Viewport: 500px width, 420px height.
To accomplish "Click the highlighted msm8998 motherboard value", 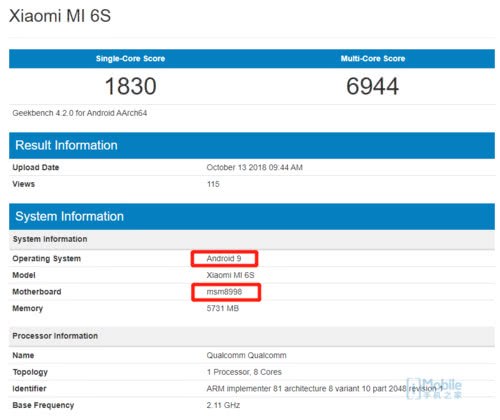I will click(x=226, y=292).
